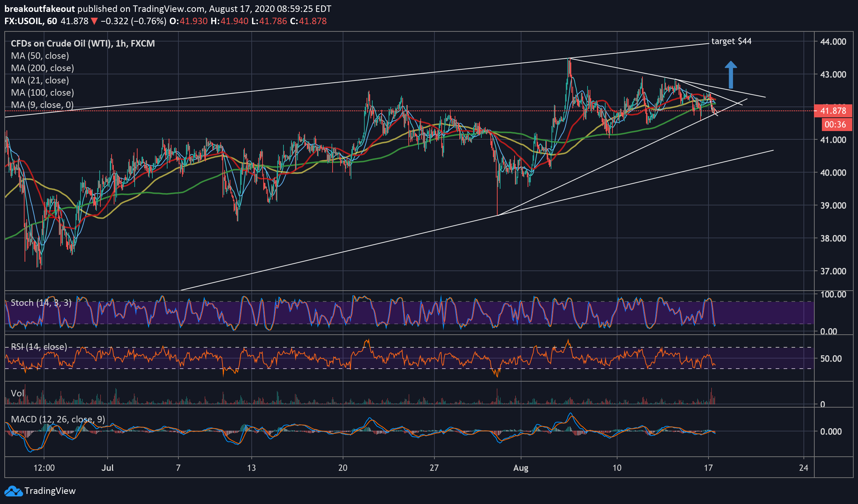Viewport: 858px width, 504px height.
Task: Click the 41.000 price axis label
Action: click(x=833, y=140)
